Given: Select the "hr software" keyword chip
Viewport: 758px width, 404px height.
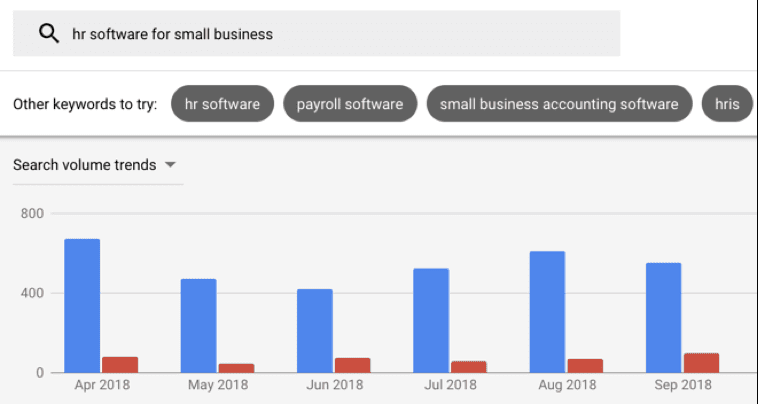Looking at the screenshot, I should coord(222,104).
